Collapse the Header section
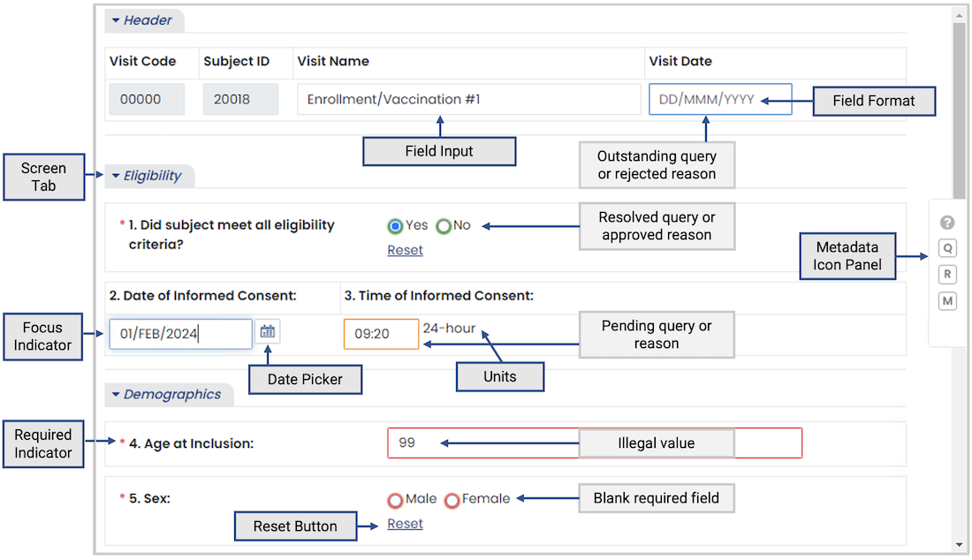The width and height of the screenshot is (972, 560). pos(115,20)
